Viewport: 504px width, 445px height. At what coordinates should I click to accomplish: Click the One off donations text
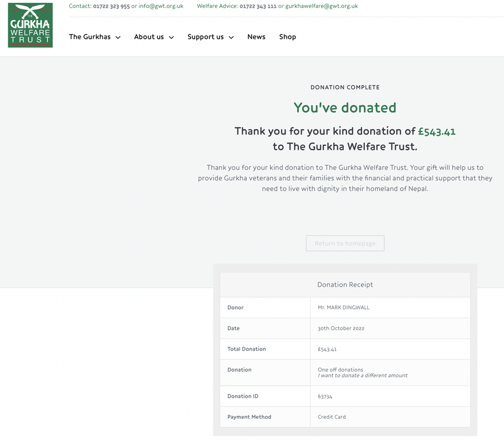pyautogui.click(x=341, y=369)
